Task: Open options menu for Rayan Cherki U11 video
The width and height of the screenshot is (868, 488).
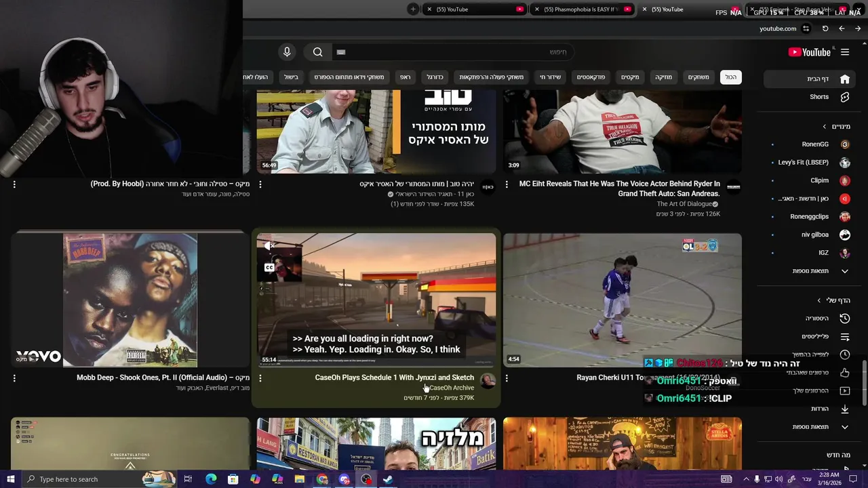Action: [507, 378]
